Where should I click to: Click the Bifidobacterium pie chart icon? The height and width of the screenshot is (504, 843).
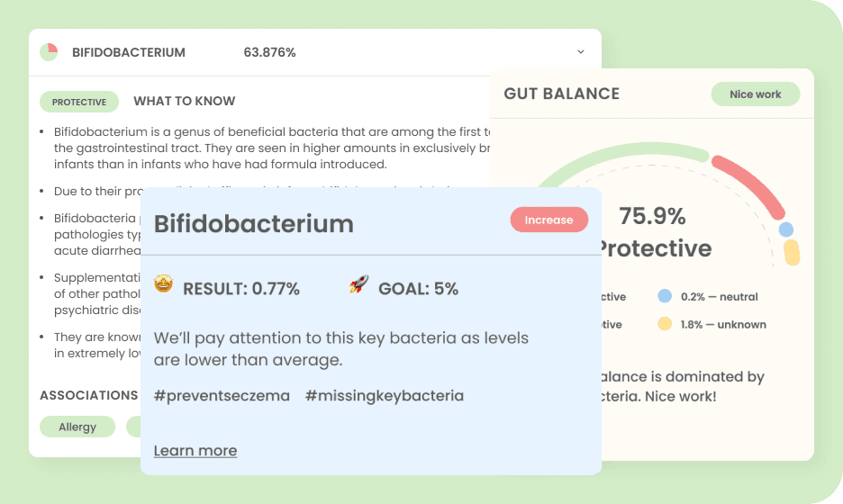click(49, 52)
